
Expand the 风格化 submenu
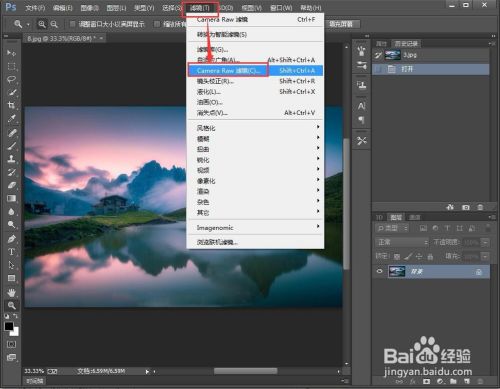coord(255,128)
